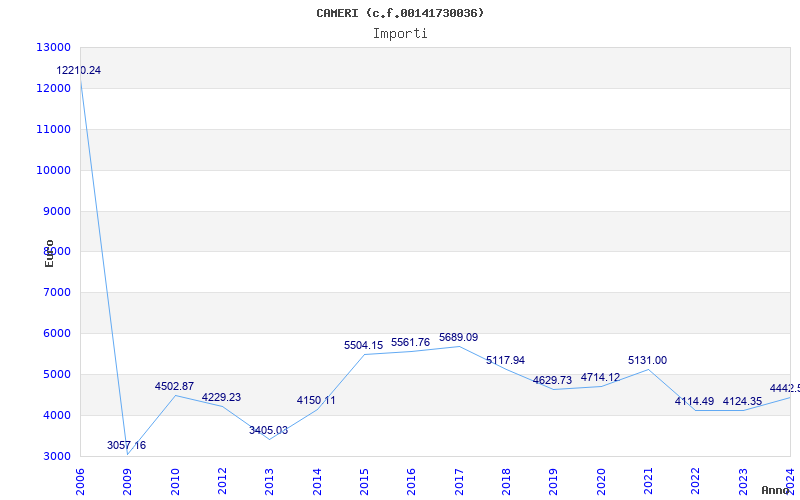Image resolution: width=800 pixels, height=500 pixels.
Task: Select the 5689.09 peak data label
Action: (458, 337)
